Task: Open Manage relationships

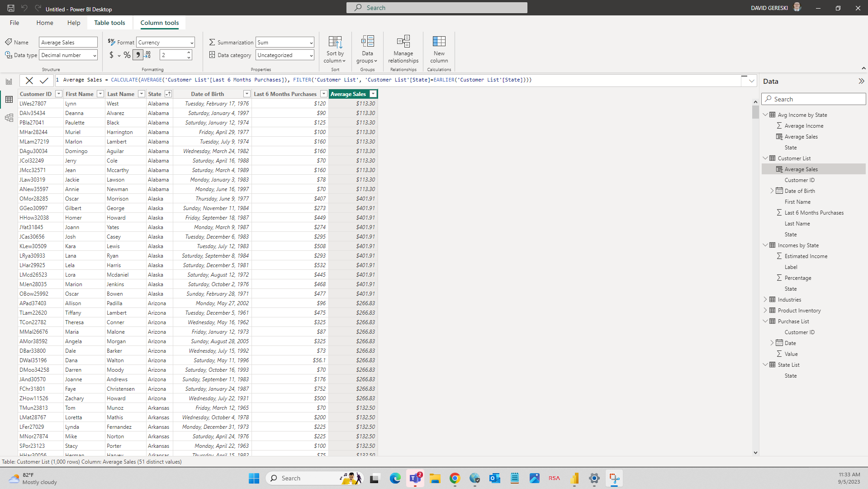Action: 403,49
